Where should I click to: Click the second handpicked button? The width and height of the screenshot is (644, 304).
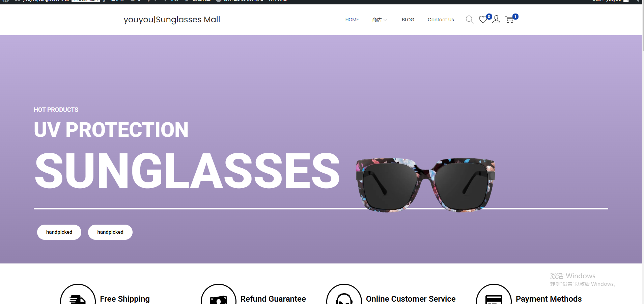point(110,232)
